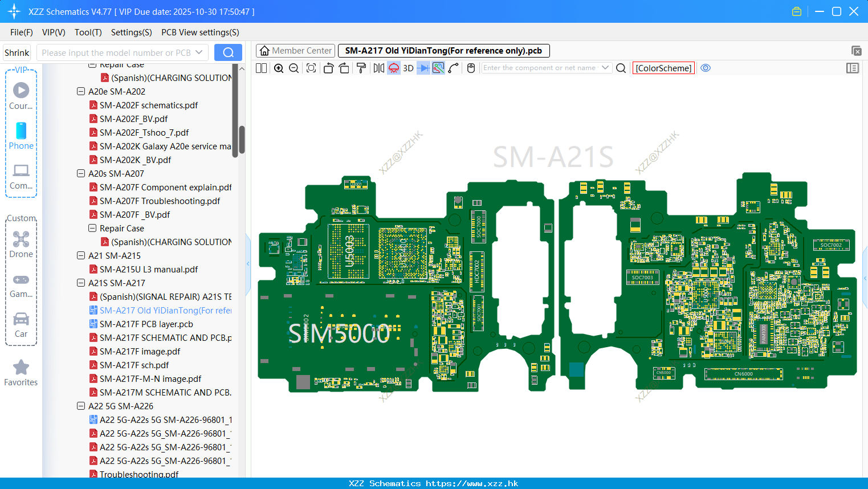
Task: Click the U5003 chip on the board
Action: (x=349, y=251)
